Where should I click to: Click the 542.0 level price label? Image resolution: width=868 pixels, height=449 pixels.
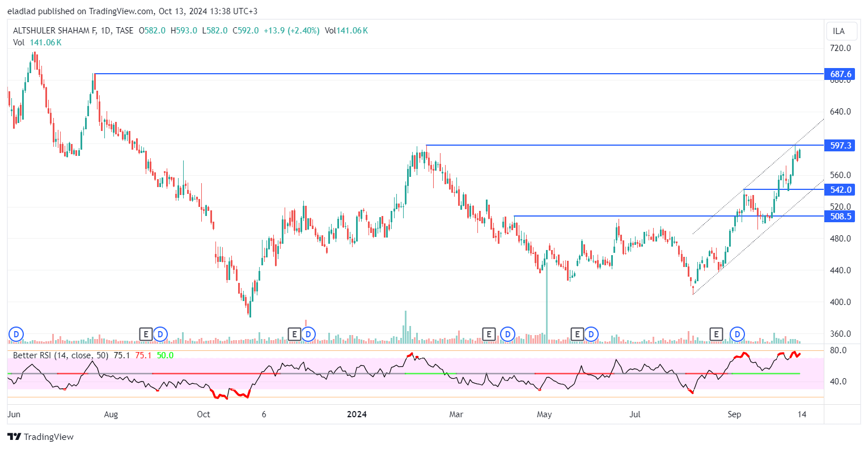click(840, 190)
